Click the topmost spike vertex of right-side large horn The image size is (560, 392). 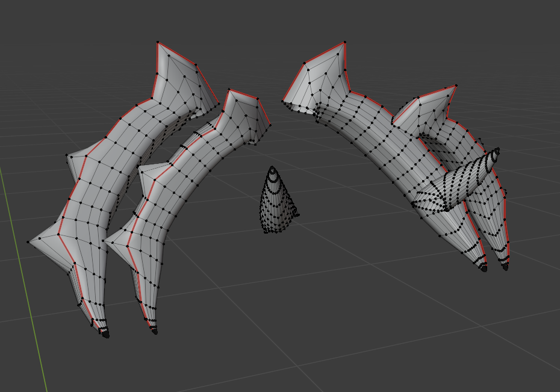[x=344, y=43]
